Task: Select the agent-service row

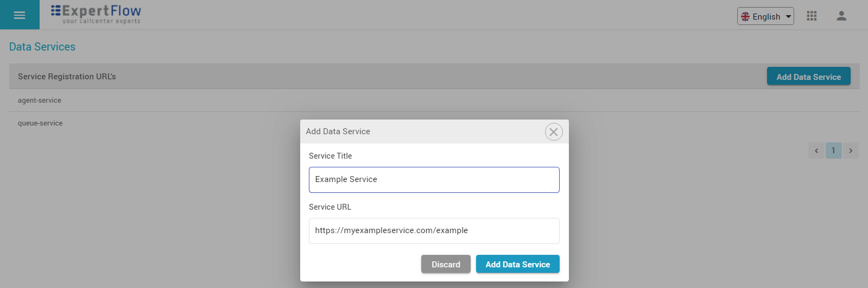Action: tap(40, 101)
